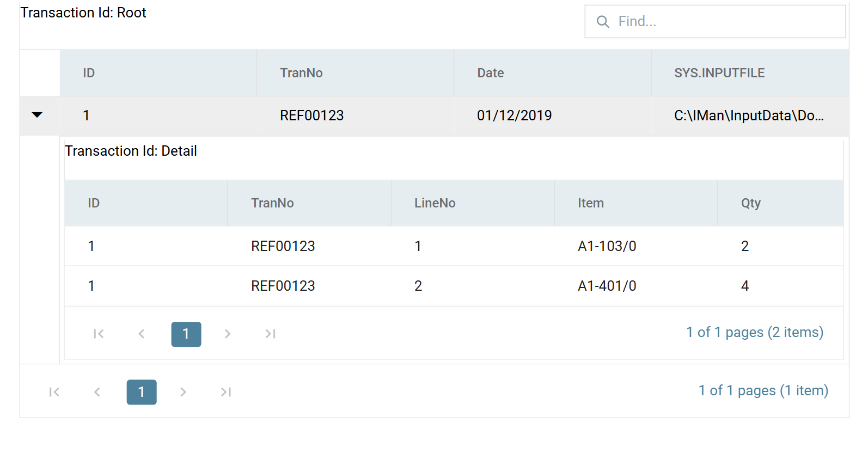The image size is (868, 453).
Task: Go to next page in Root grid
Action: coord(183,392)
